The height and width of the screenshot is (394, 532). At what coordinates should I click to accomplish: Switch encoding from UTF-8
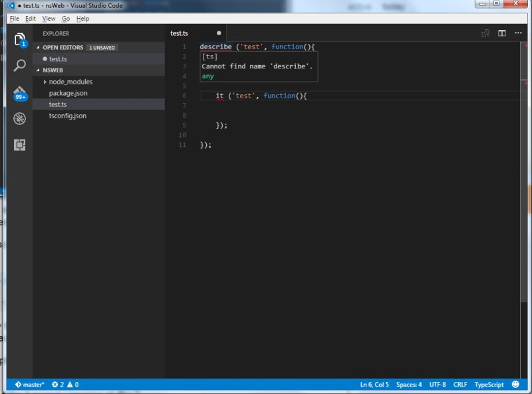point(438,384)
